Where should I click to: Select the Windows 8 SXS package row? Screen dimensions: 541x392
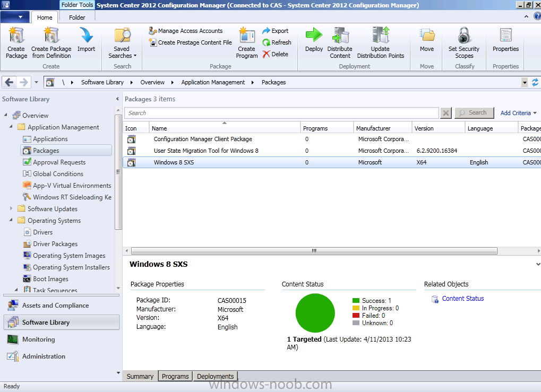point(332,162)
